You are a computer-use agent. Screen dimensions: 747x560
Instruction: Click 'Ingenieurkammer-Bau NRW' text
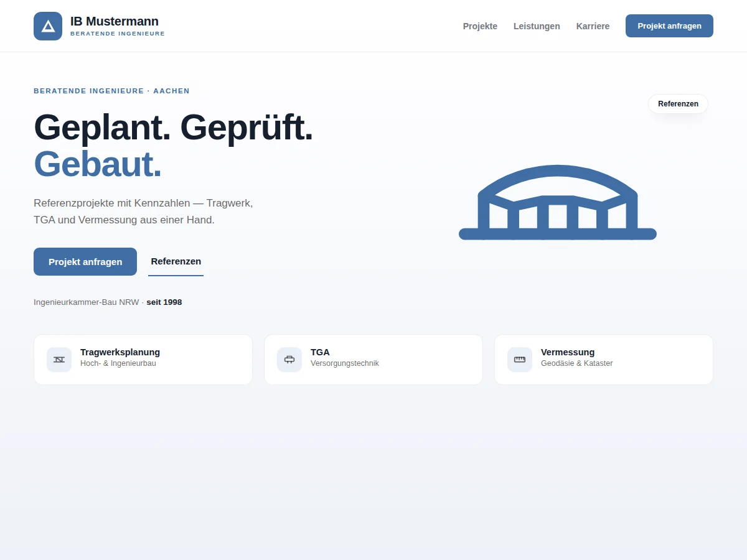pyautogui.click(x=87, y=302)
